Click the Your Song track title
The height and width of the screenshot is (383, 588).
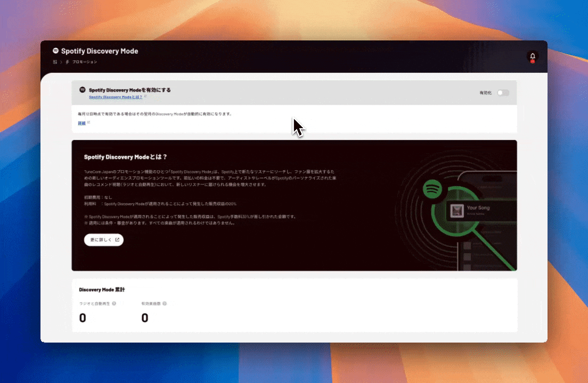click(478, 208)
